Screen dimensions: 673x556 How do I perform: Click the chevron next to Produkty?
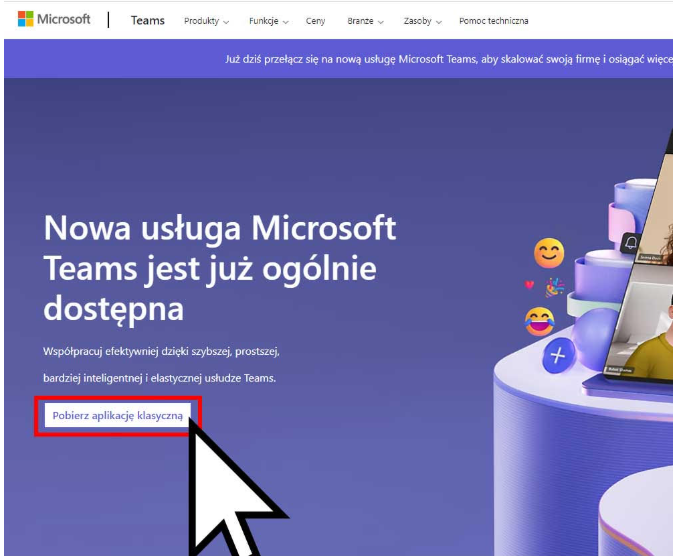point(226,21)
